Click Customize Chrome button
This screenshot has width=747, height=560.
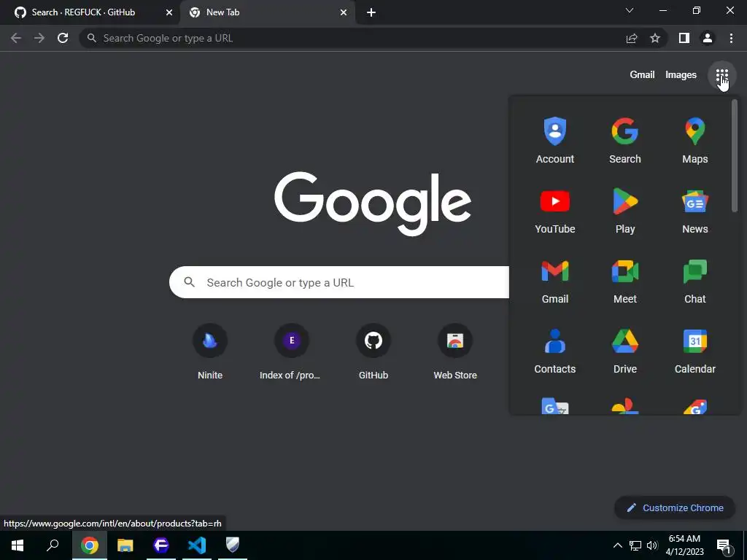(x=675, y=507)
